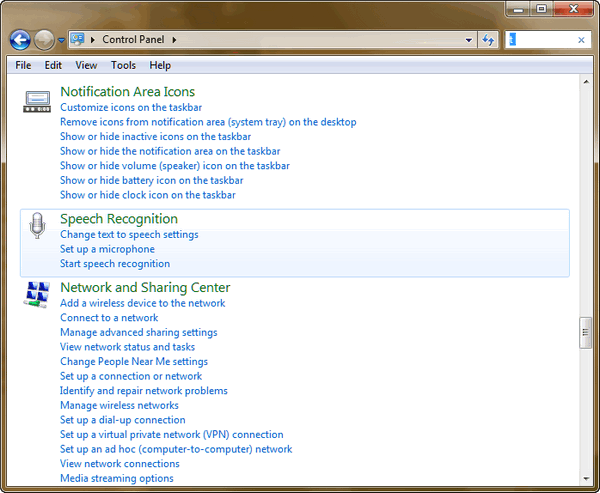Viewport: 600px width, 493px height.
Task: Click Show or hide volume (speaker) icon link
Action: point(175,166)
